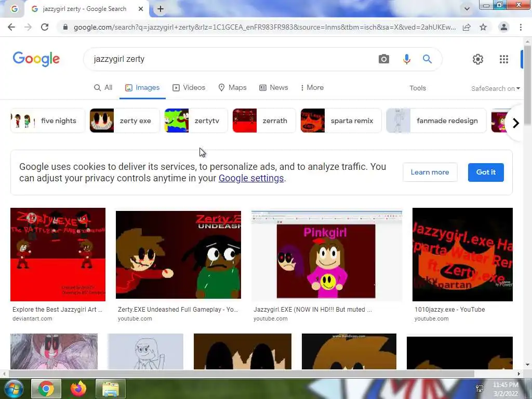Click 'Jazzygirl.EXE (NOW IN HD!!!' caption
The width and height of the screenshot is (532, 399).
pyautogui.click(x=312, y=310)
